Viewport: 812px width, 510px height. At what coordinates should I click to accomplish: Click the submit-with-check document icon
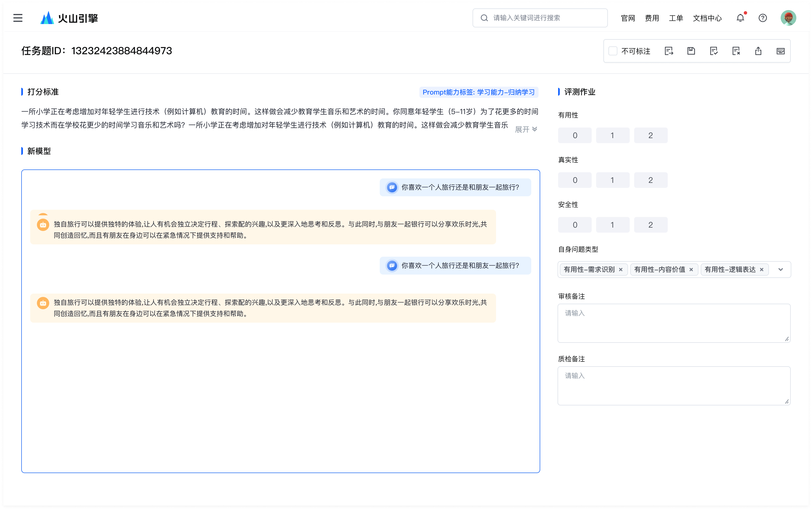[714, 51]
